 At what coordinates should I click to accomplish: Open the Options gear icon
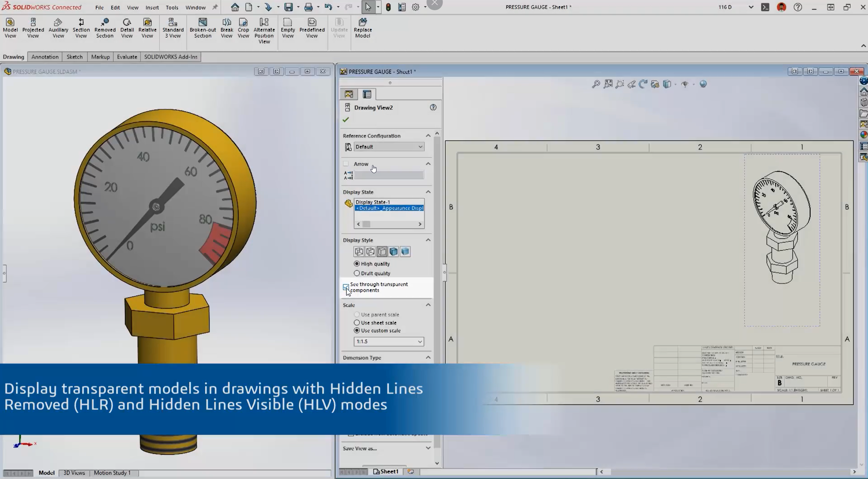[416, 7]
